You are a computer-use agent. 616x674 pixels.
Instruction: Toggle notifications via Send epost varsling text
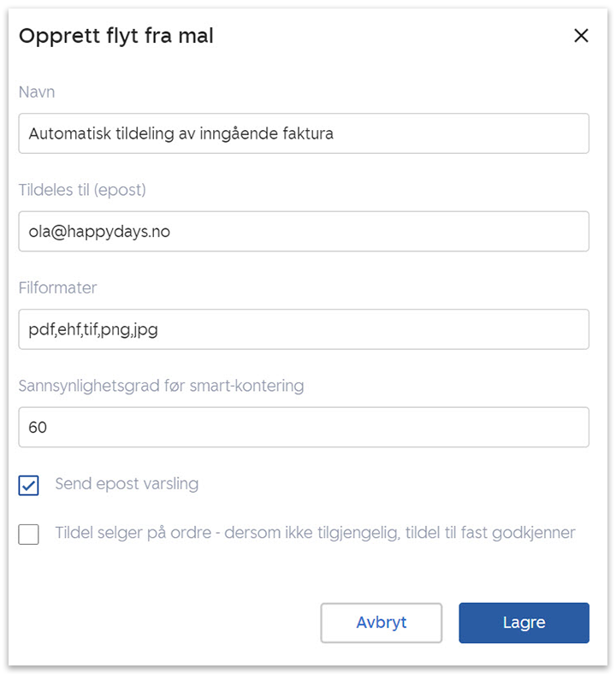[x=127, y=484]
